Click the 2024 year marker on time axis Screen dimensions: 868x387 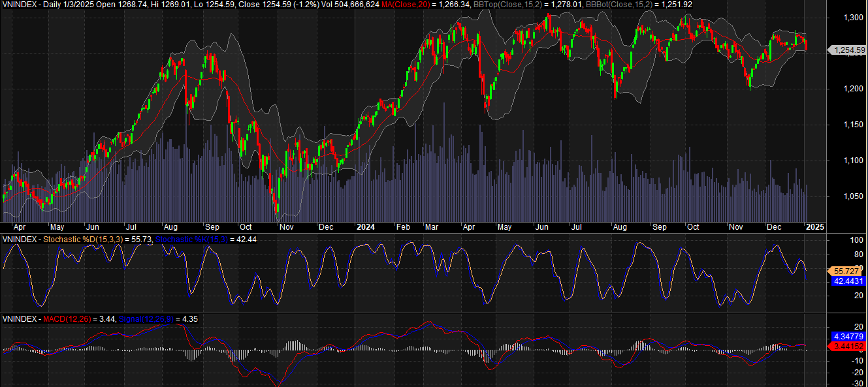[365, 227]
